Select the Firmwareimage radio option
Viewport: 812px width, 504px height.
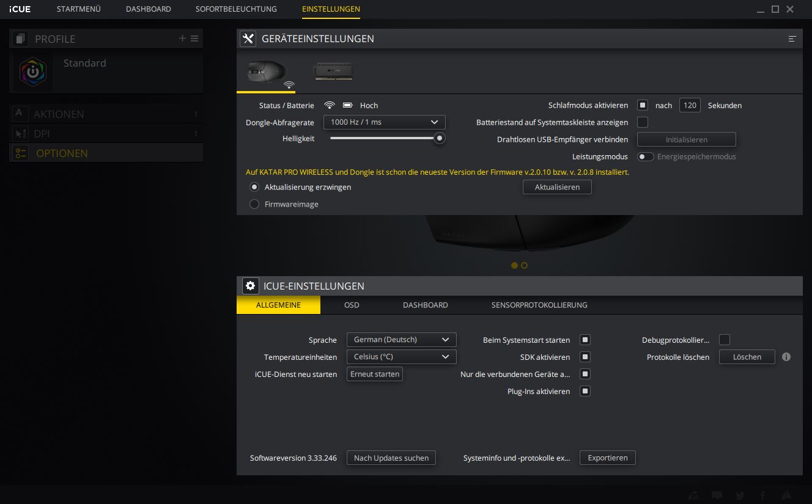[254, 204]
